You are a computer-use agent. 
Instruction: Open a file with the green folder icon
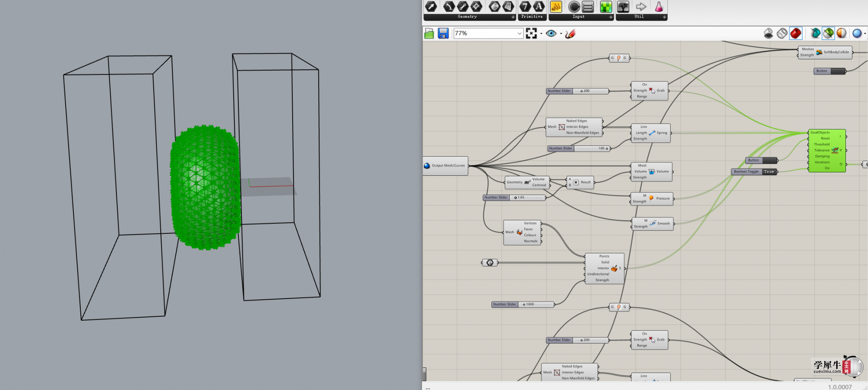click(x=429, y=33)
